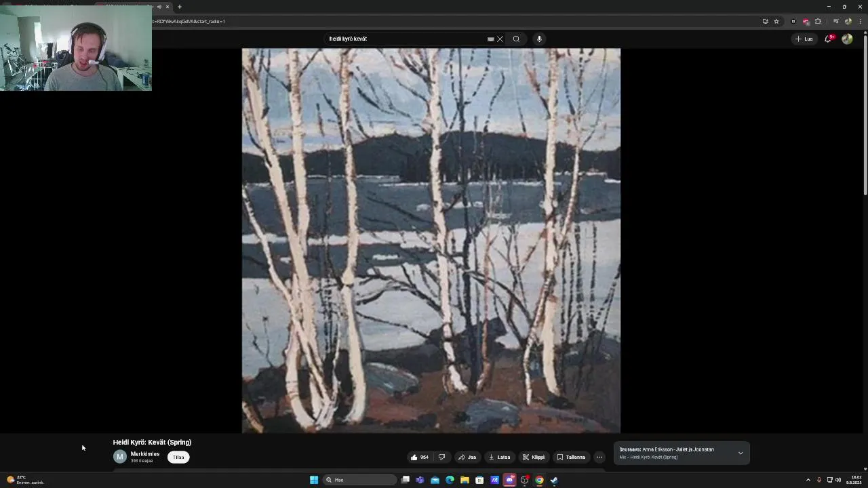Open the Mail app from the taskbar
Image resolution: width=868 pixels, height=488 pixels.
pyautogui.click(x=435, y=480)
